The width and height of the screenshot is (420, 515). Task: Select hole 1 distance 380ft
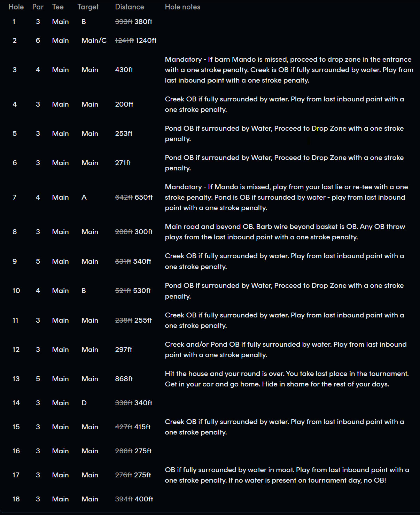click(143, 22)
